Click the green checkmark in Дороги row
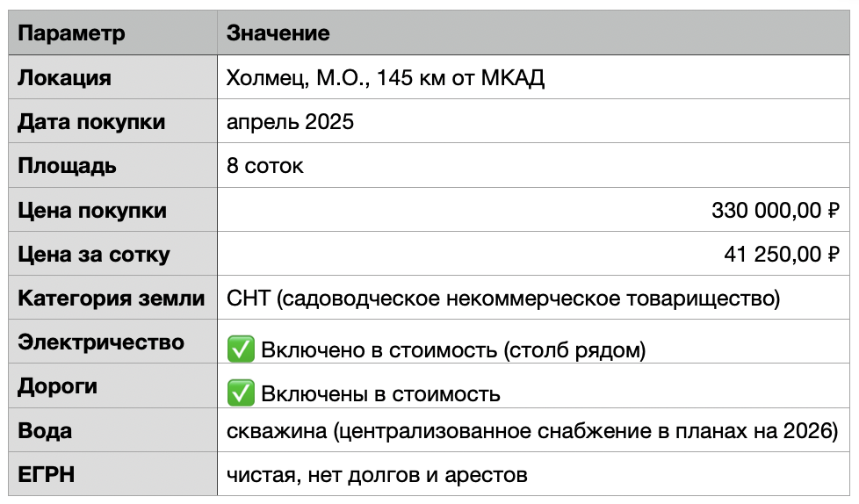The height and width of the screenshot is (504, 859). coord(241,393)
